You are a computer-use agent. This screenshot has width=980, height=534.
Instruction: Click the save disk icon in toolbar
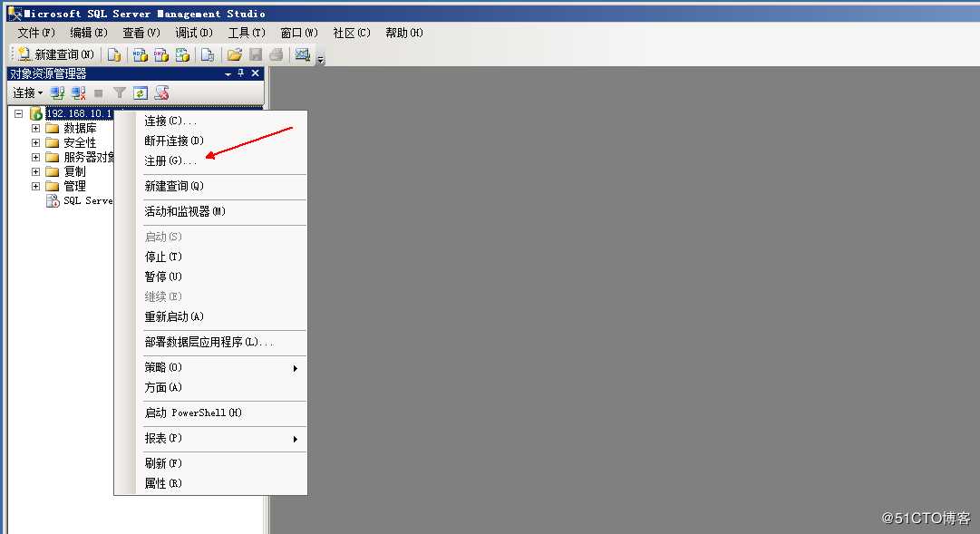[x=256, y=55]
